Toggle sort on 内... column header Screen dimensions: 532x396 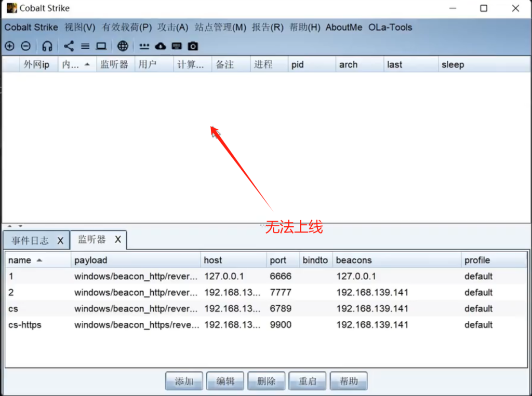click(x=77, y=64)
